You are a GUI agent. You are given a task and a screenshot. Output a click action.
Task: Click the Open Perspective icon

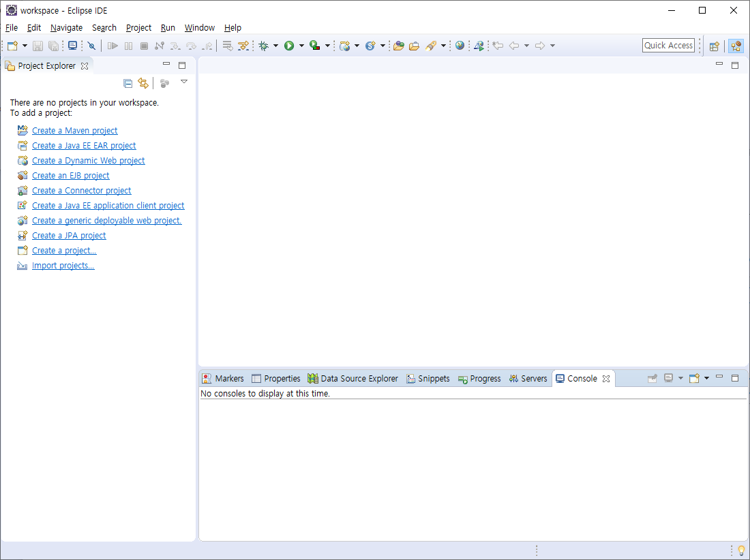pyautogui.click(x=714, y=46)
